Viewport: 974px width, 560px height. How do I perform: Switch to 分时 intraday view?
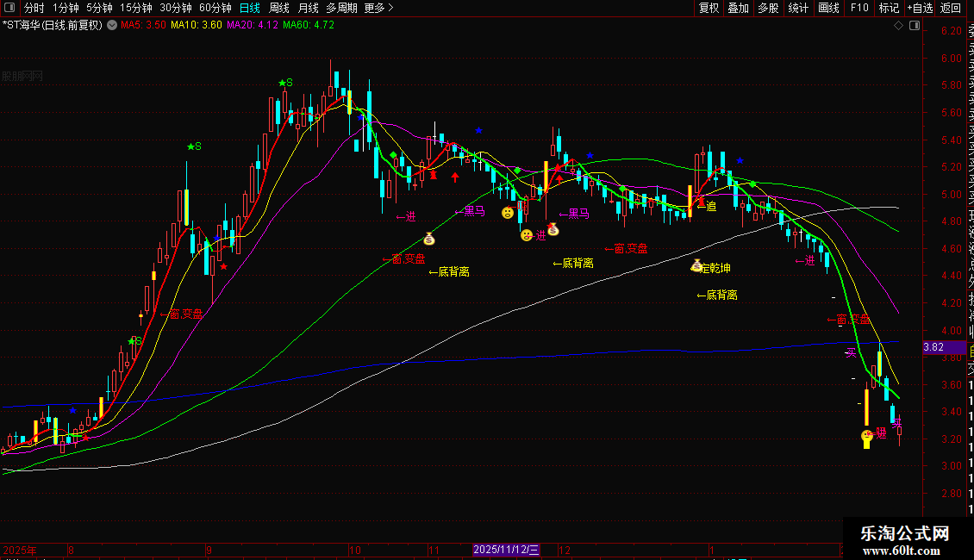click(34, 8)
